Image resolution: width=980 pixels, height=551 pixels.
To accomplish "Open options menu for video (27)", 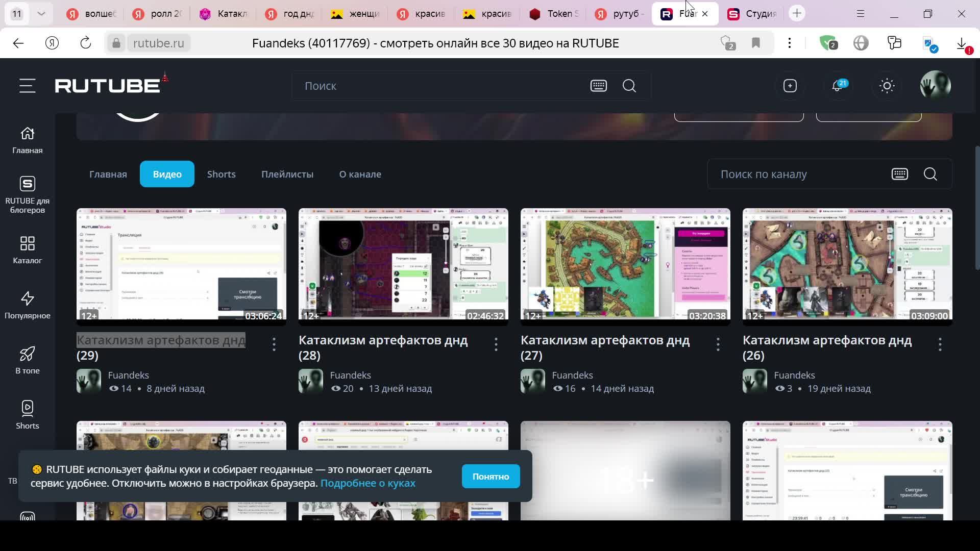I will (x=718, y=344).
